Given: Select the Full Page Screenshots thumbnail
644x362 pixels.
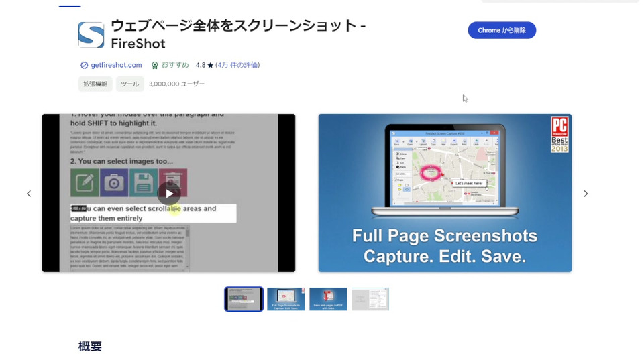Looking at the screenshot, I should pos(286,299).
